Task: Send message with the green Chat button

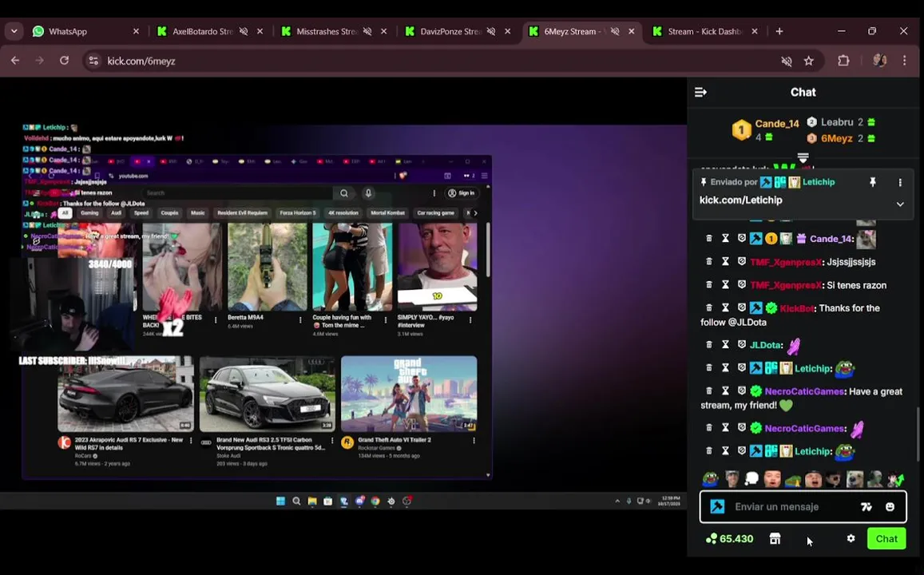Action: (x=886, y=538)
